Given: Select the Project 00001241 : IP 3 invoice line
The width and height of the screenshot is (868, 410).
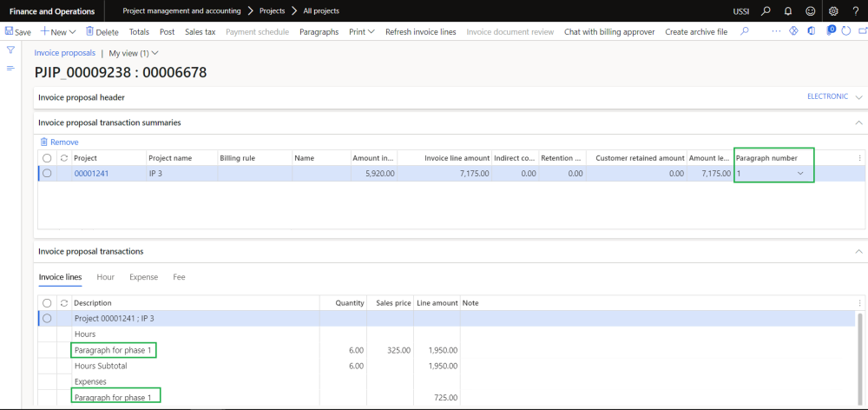Looking at the screenshot, I should (x=47, y=319).
